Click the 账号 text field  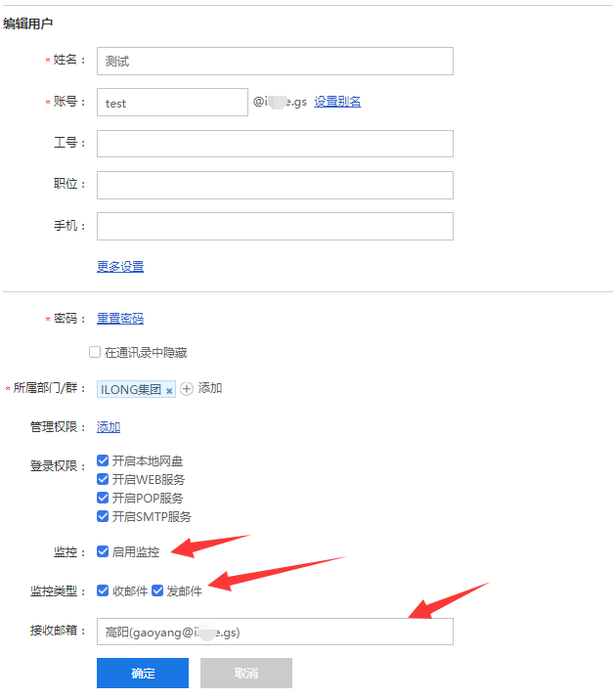coord(172,103)
